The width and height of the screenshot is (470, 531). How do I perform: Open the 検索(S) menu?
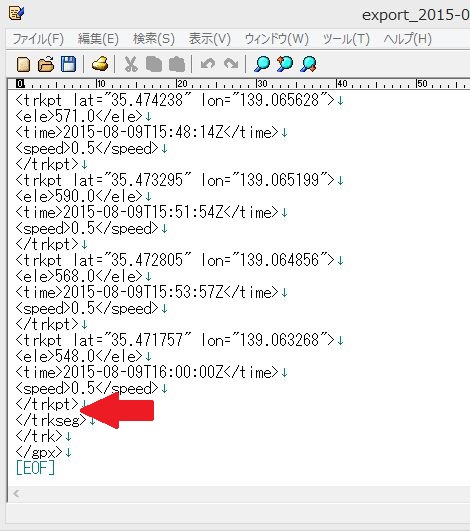(154, 39)
